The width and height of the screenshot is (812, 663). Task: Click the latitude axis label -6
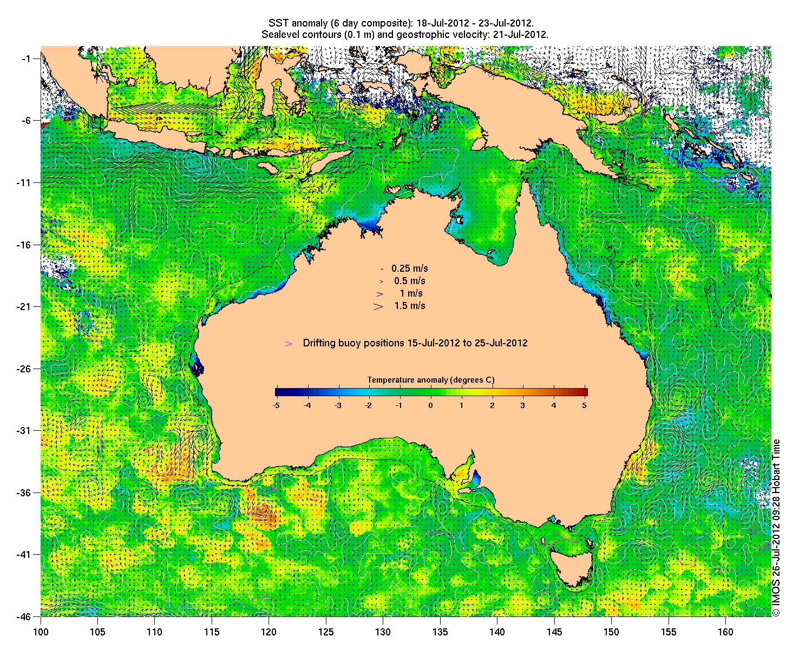27,121
